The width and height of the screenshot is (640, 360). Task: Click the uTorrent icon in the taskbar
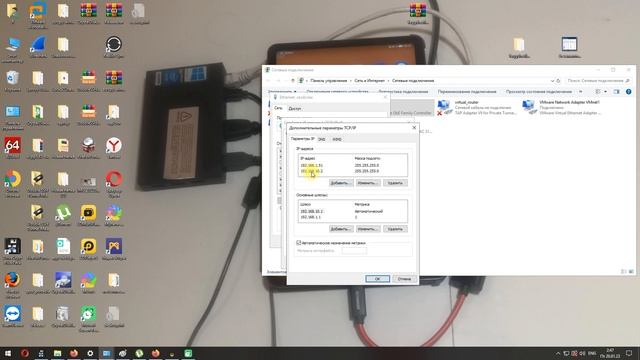tap(139, 353)
